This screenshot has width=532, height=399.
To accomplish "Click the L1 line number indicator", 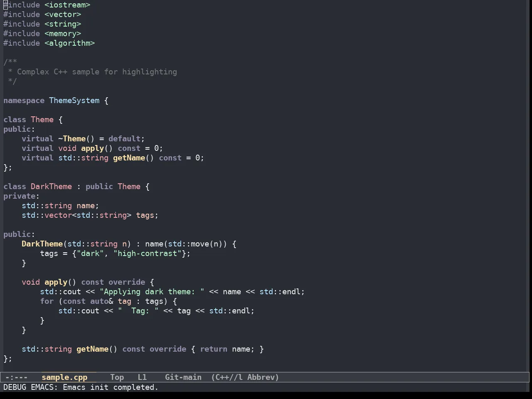I will pyautogui.click(x=142, y=377).
